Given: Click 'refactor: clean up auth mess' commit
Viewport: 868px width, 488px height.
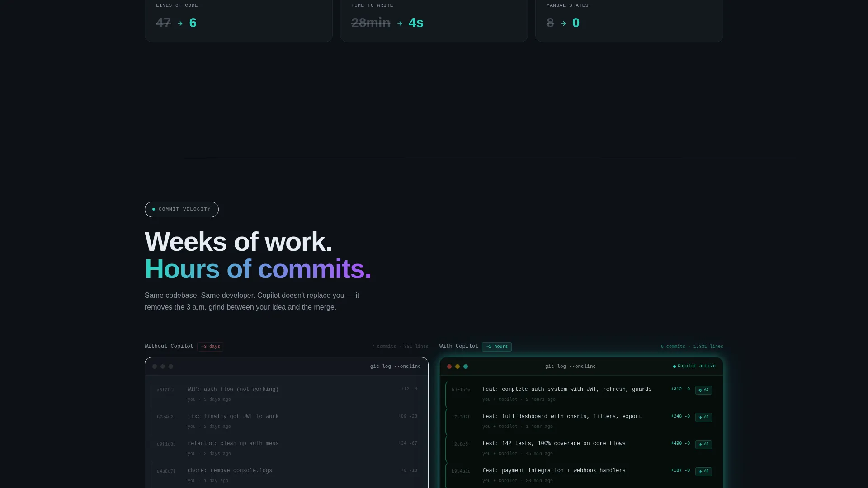Looking at the screenshot, I should tap(233, 443).
